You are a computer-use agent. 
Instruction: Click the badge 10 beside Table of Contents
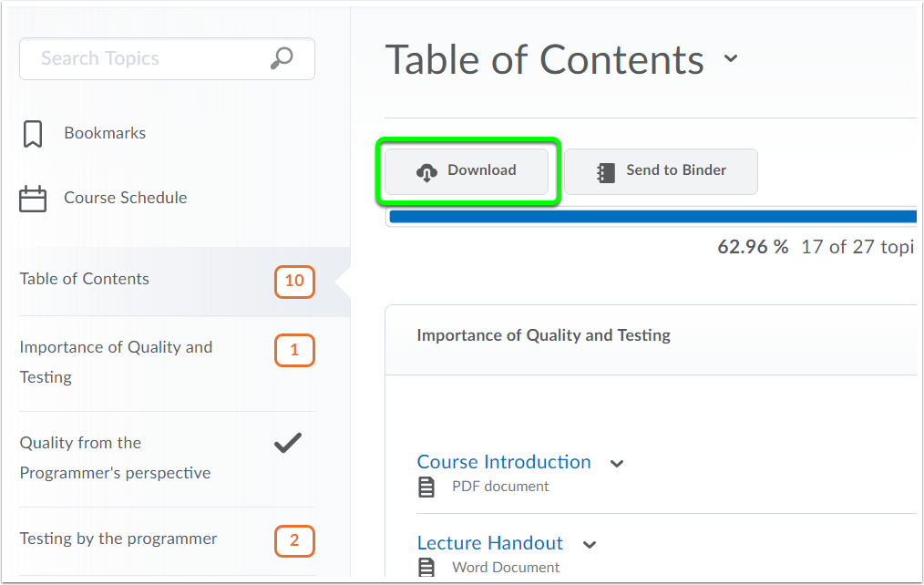294,282
